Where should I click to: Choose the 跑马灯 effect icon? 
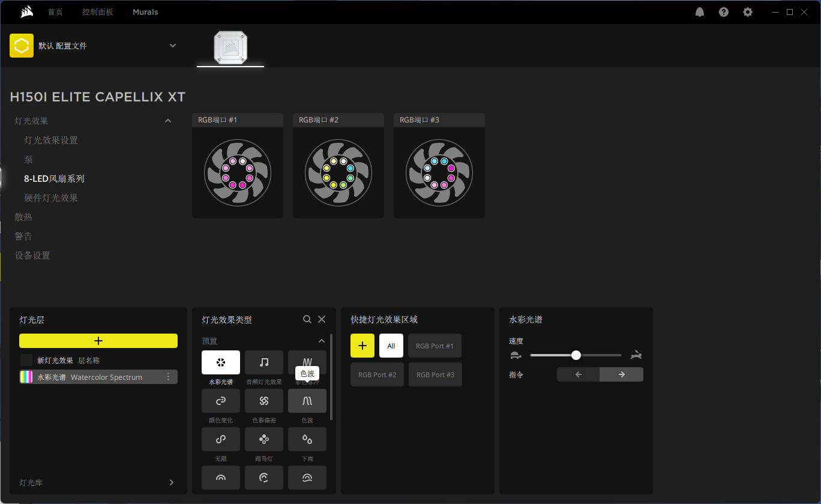click(263, 439)
